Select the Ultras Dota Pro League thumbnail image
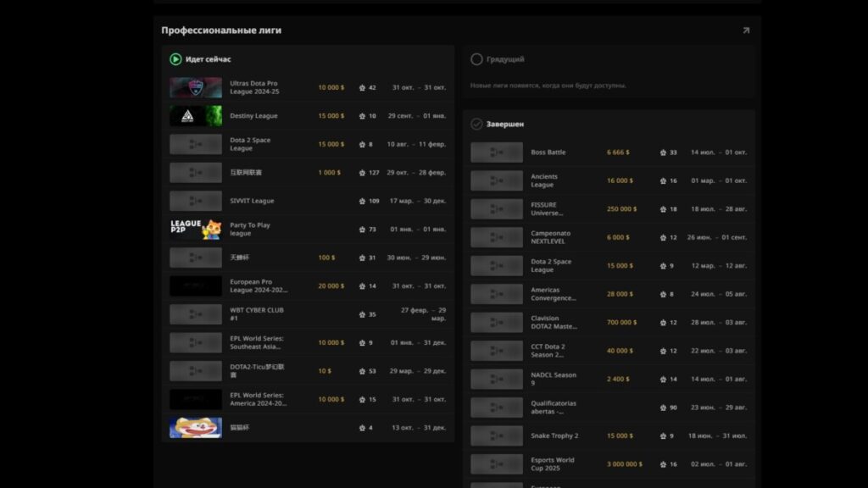The width and height of the screenshot is (868, 488). (x=196, y=88)
